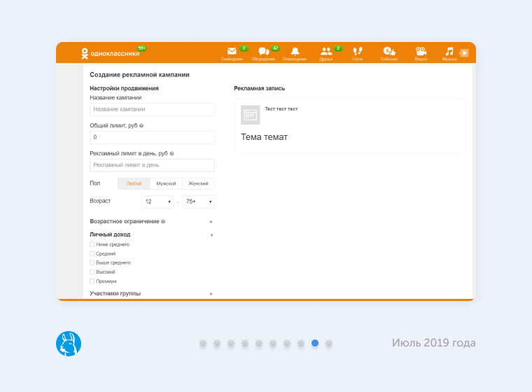Image resolution: width=532 pixels, height=392 pixels.
Task: Open the Оповещения bell icon
Action: click(295, 52)
